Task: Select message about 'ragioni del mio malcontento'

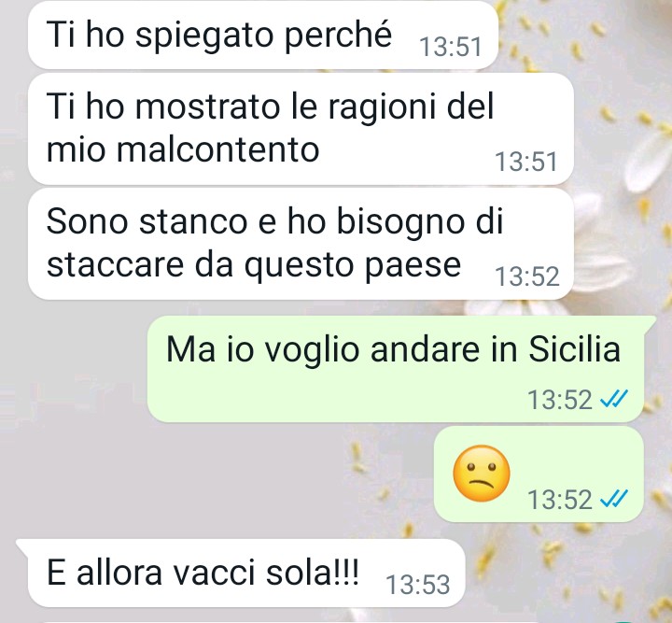Action: pyautogui.click(x=301, y=129)
